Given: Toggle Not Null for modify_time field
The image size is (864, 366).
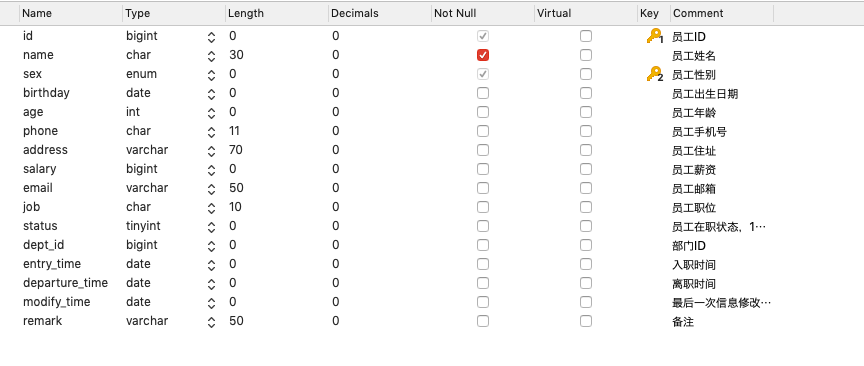Looking at the screenshot, I should click(483, 302).
